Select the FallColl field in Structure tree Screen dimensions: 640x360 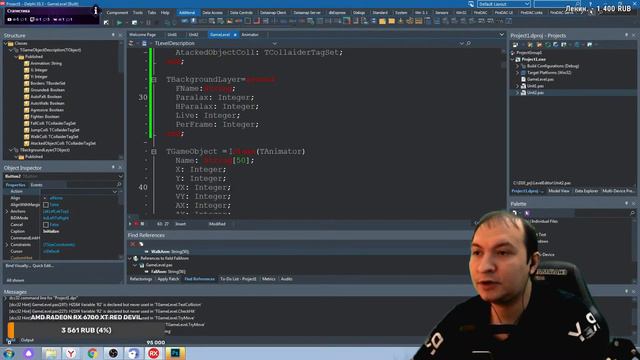[x=53, y=123]
